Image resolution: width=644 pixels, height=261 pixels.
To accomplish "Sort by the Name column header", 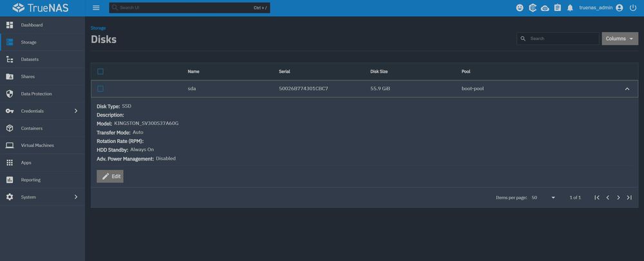I will pos(193,72).
